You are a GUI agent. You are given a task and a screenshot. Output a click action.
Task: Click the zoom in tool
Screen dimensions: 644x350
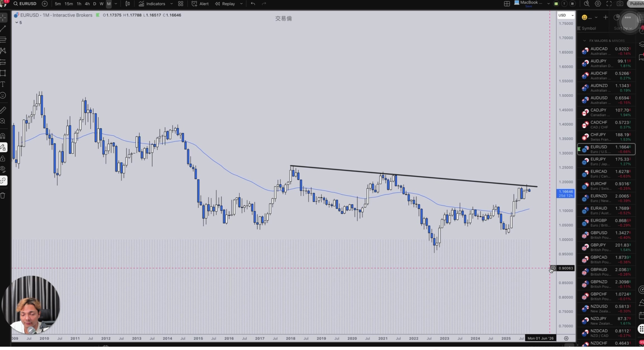(x=3, y=121)
